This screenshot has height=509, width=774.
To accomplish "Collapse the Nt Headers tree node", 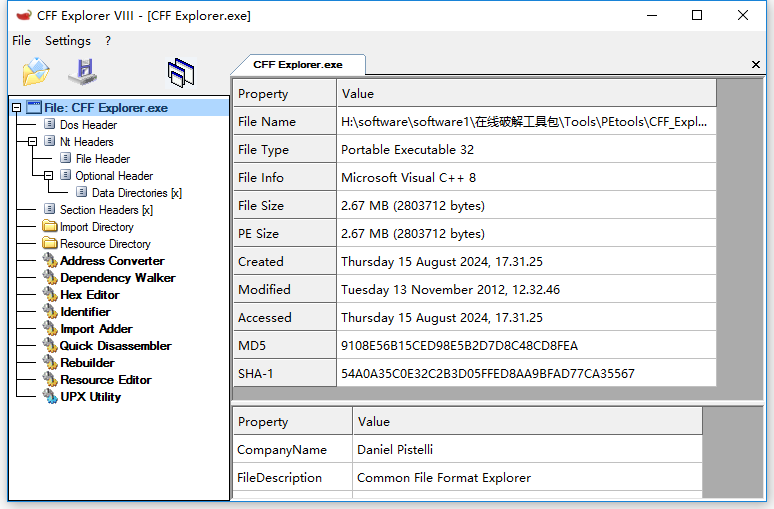I will (x=33, y=141).
